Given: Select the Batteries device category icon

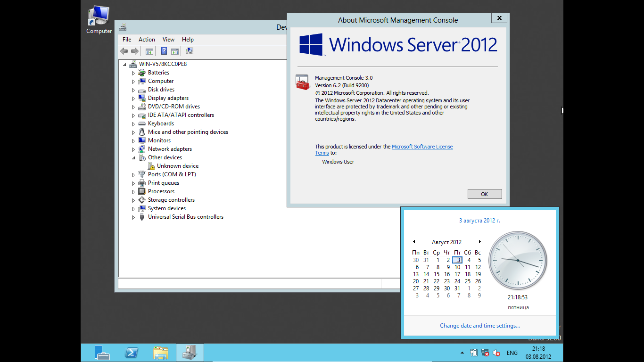Looking at the screenshot, I should 142,73.
